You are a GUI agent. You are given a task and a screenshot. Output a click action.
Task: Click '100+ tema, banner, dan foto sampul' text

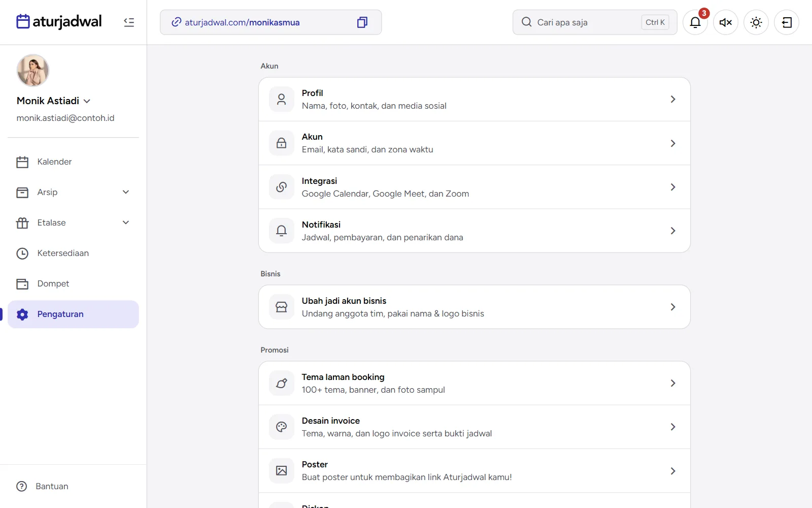(x=373, y=390)
